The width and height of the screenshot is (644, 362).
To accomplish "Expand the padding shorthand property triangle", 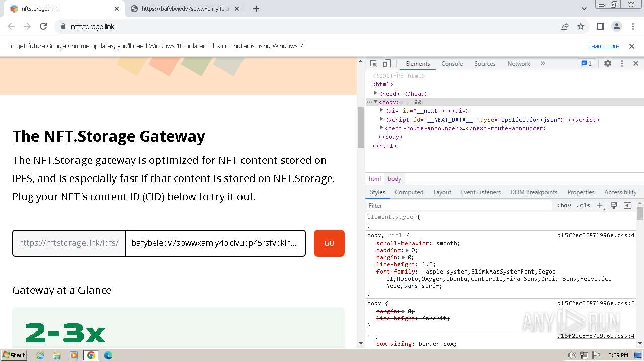I will [408, 250].
